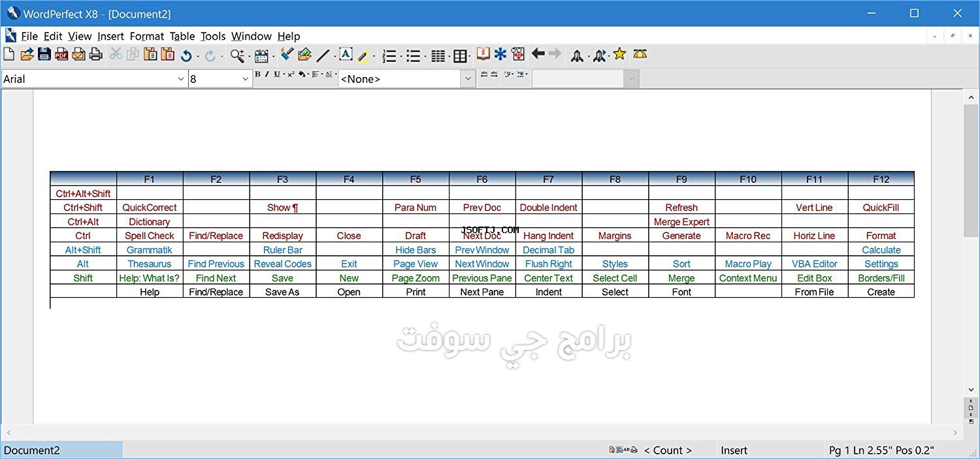Viewport: 980px width, 459px height.
Task: Click the first rocket icon in toolbar
Action: [x=577, y=55]
